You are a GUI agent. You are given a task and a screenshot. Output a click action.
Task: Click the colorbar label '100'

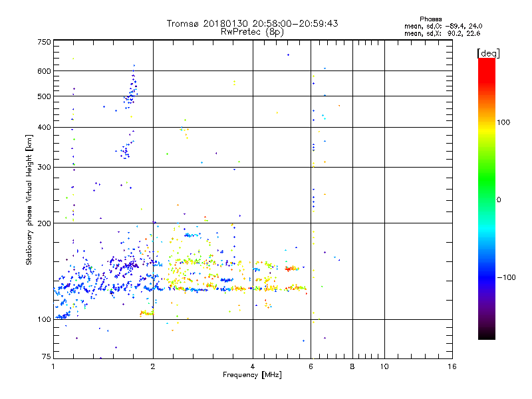(x=503, y=122)
